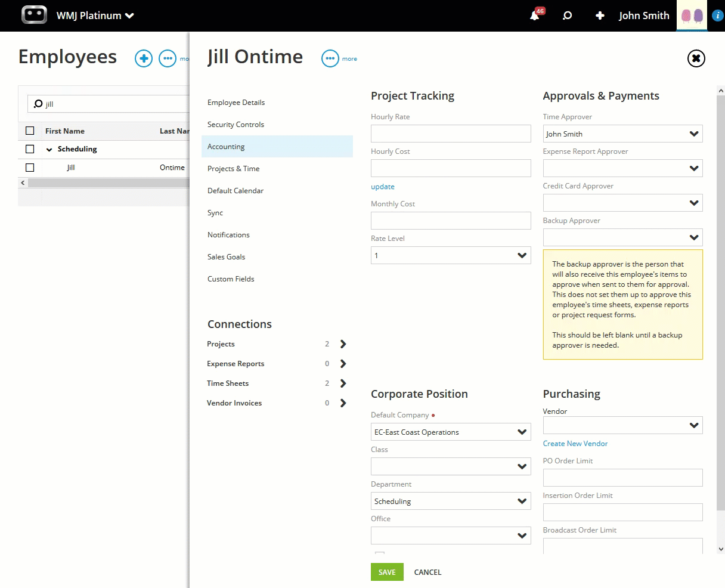Click the blue info icon

tap(717, 16)
